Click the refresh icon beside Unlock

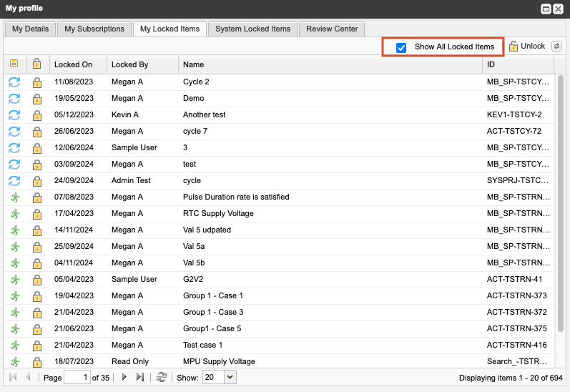pyautogui.click(x=556, y=46)
